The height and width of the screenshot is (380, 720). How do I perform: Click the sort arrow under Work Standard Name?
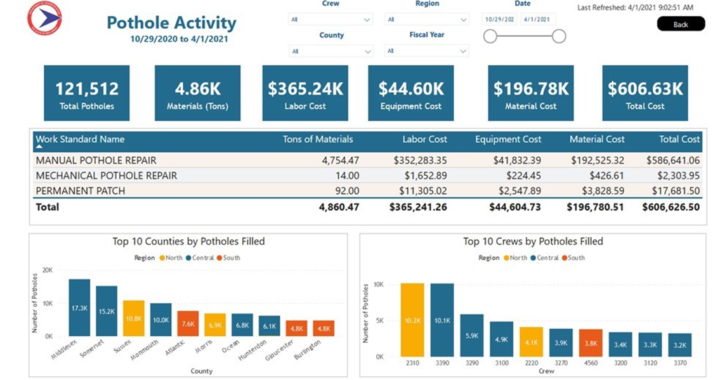39,147
